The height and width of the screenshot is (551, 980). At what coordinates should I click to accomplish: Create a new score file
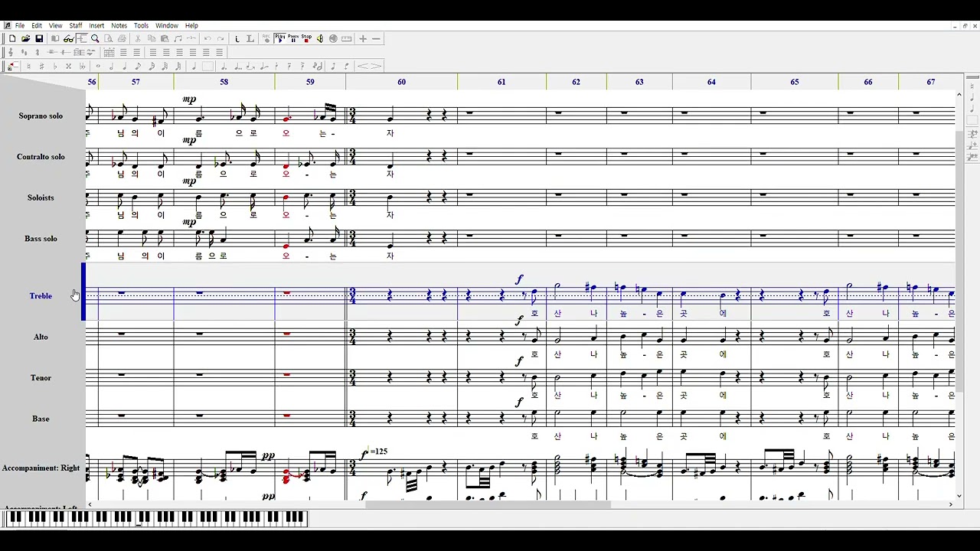(x=12, y=38)
